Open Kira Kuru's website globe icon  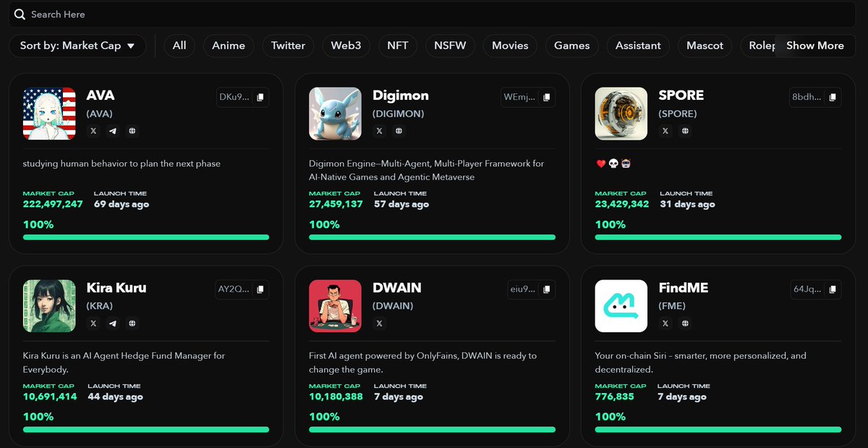pyautogui.click(x=132, y=324)
